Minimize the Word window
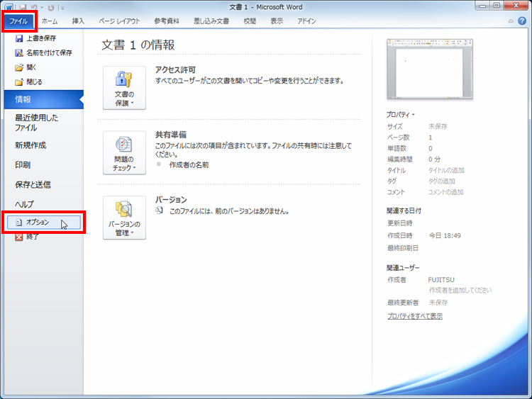 [482, 6]
